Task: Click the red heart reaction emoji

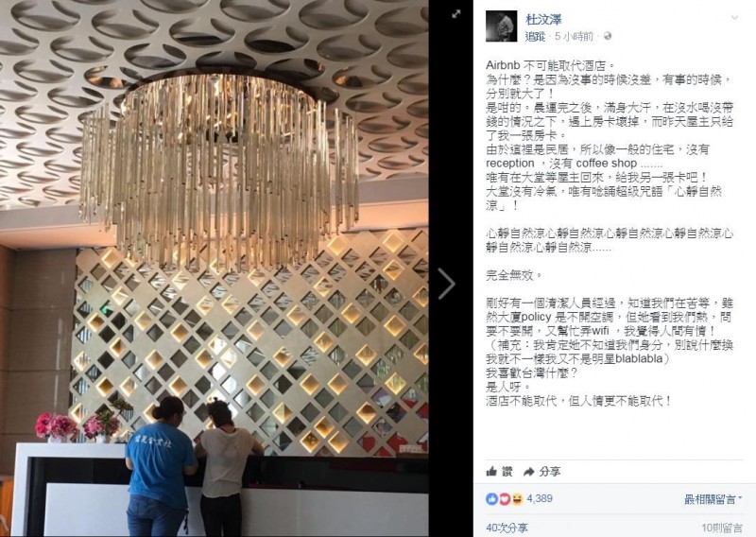Action: (x=505, y=499)
